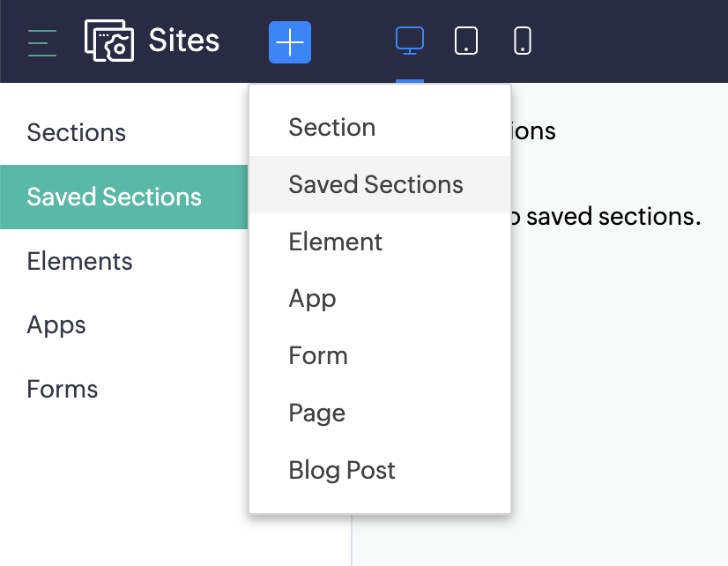The image size is (728, 566).
Task: Select Element in the add dropdown
Action: [336, 242]
